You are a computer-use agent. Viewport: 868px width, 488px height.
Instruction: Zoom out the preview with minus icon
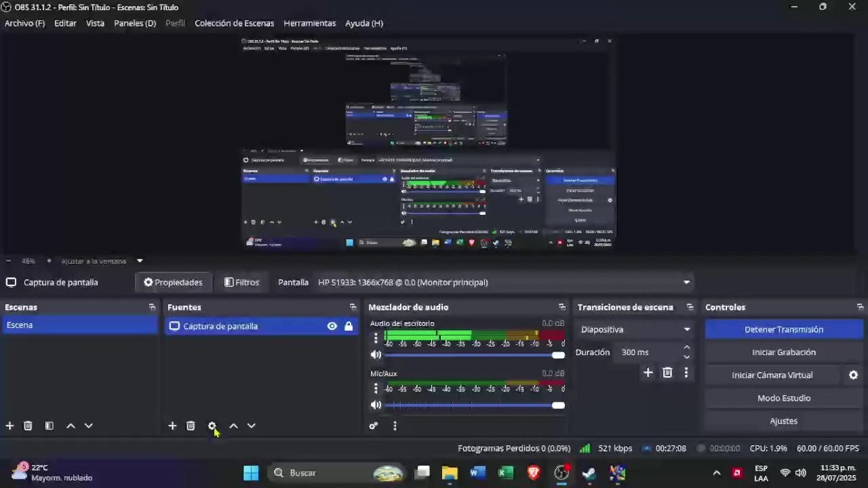click(x=8, y=261)
